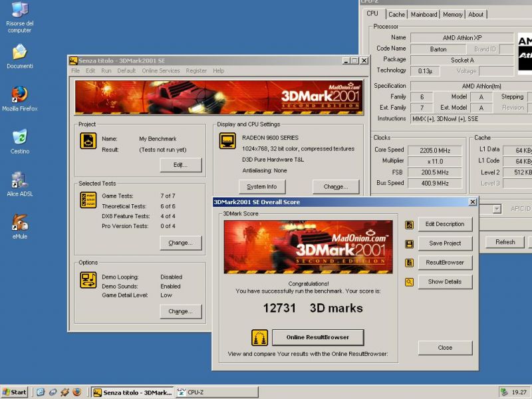The width and height of the screenshot is (532, 399).
Task: Switch to the Senza titolo - 3DMark taskbar button
Action: tap(132, 392)
